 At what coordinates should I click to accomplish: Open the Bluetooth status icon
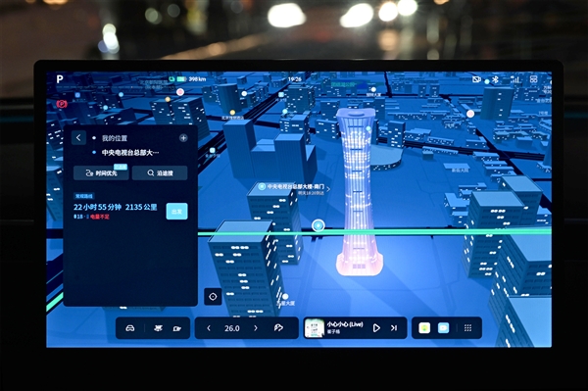point(495,79)
